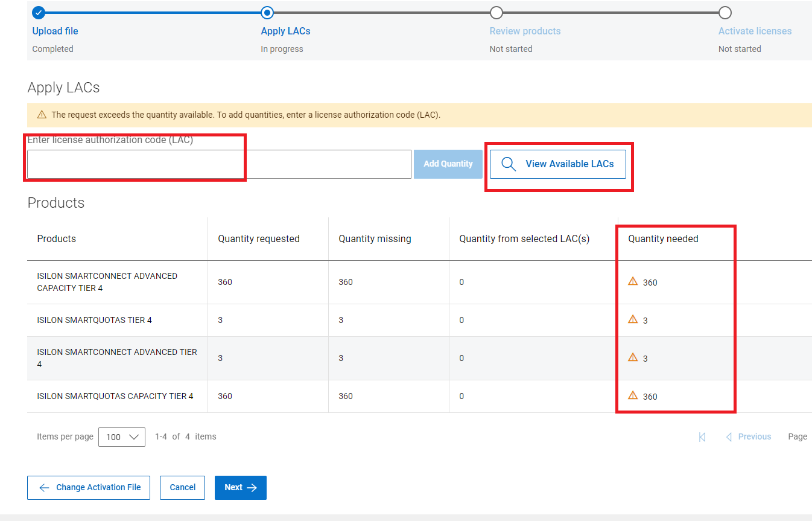
Task: Click warning triangle for ISILON SMARTQUOTAS TIER 4
Action: [633, 319]
